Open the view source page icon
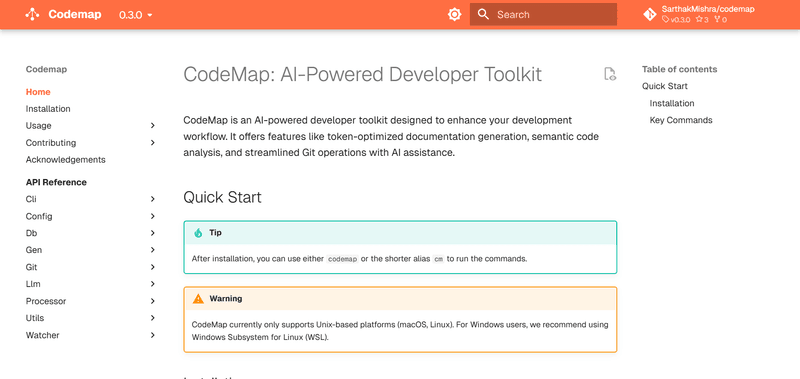 [x=610, y=74]
